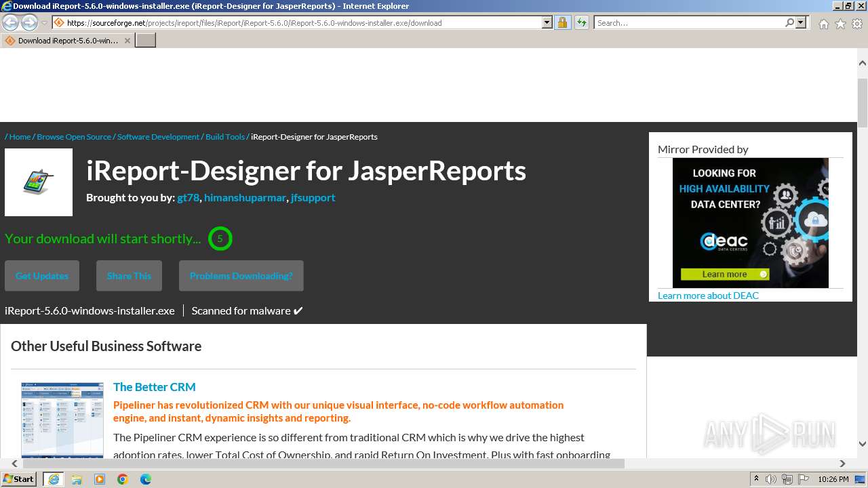The height and width of the screenshot is (488, 868).
Task: Click the horizontal scrollbar left arrow
Action: [14, 464]
